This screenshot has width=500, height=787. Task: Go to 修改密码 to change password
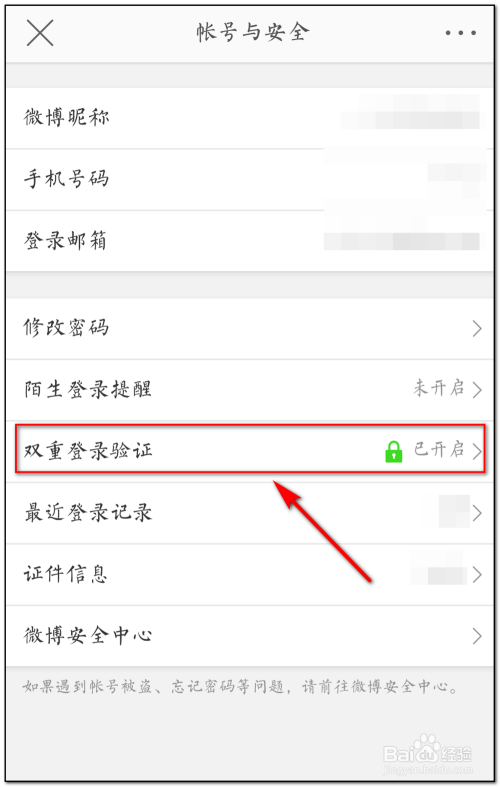click(x=250, y=329)
